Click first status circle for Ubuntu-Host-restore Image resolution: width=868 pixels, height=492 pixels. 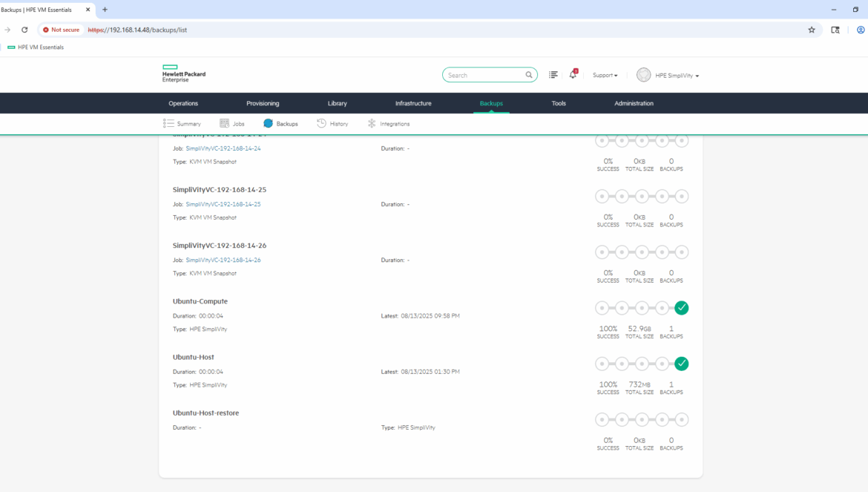[x=602, y=420]
